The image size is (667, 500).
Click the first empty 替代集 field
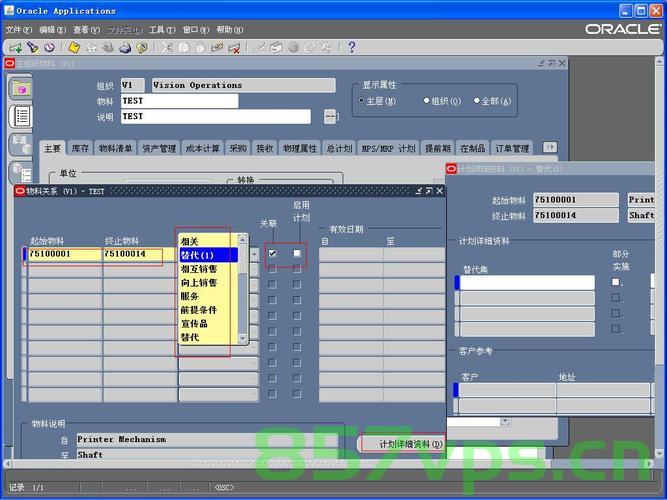tap(527, 283)
